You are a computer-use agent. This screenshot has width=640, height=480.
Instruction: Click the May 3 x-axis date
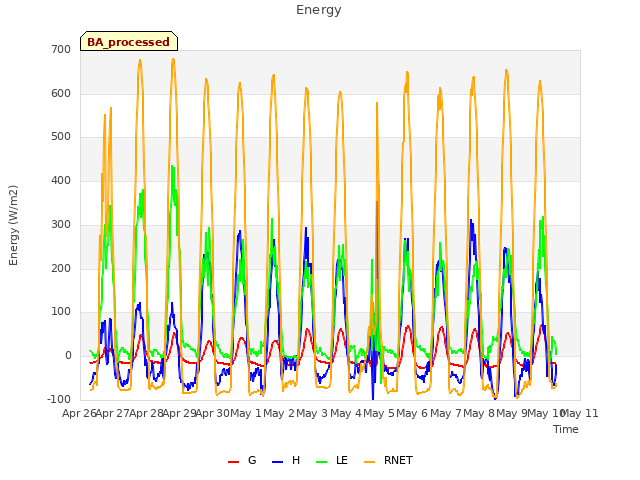click(x=312, y=413)
